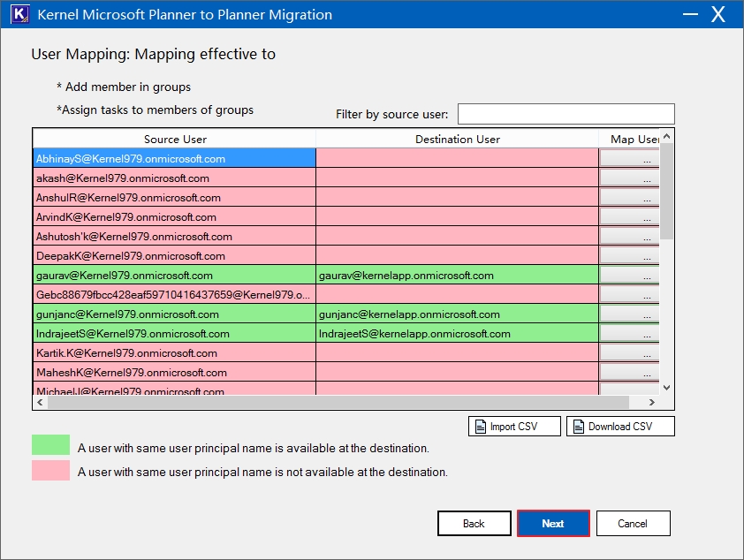Cancel the user mapping wizard

633,524
